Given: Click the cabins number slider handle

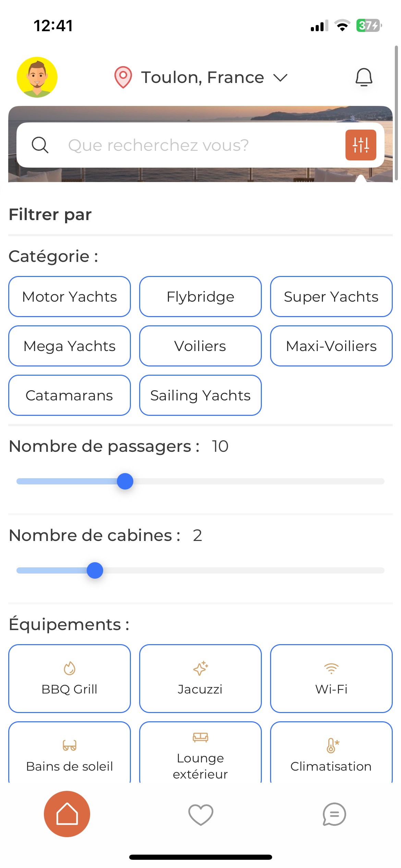Looking at the screenshot, I should click(95, 570).
